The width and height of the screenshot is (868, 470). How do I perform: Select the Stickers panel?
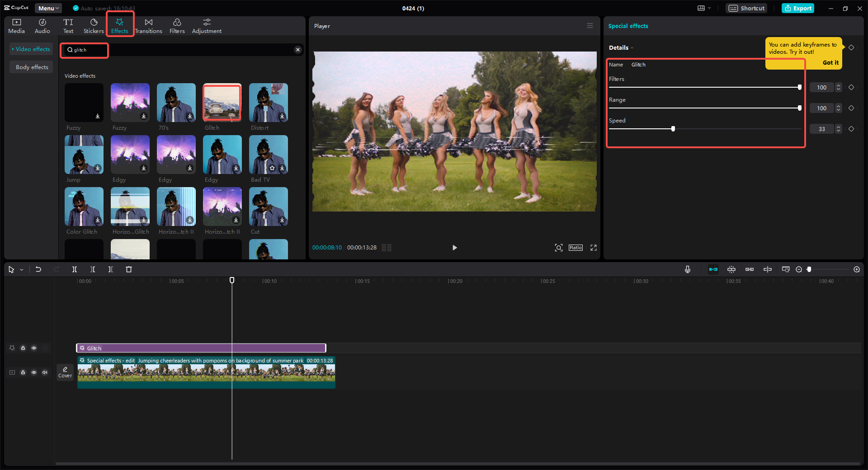(x=93, y=25)
